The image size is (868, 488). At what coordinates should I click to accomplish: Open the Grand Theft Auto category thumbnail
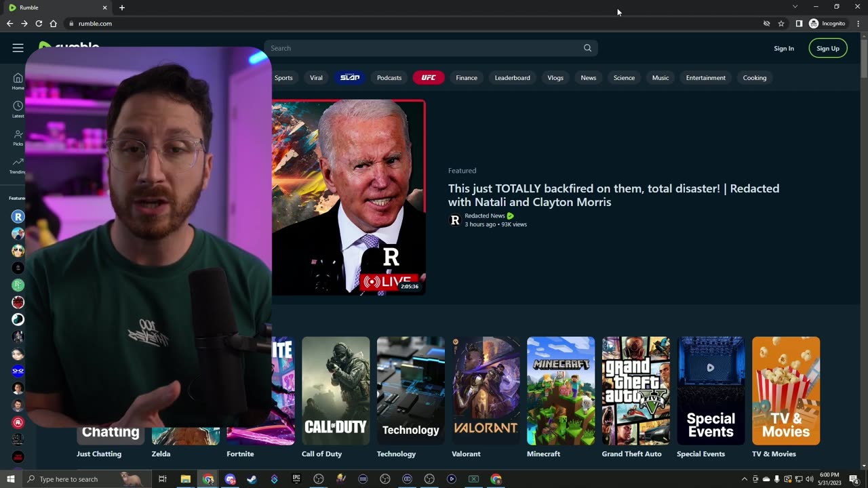(x=636, y=390)
